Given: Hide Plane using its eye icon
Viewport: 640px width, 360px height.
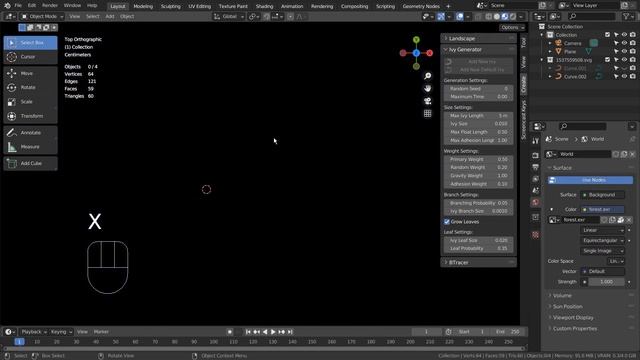Looking at the screenshot, I should (624, 51).
